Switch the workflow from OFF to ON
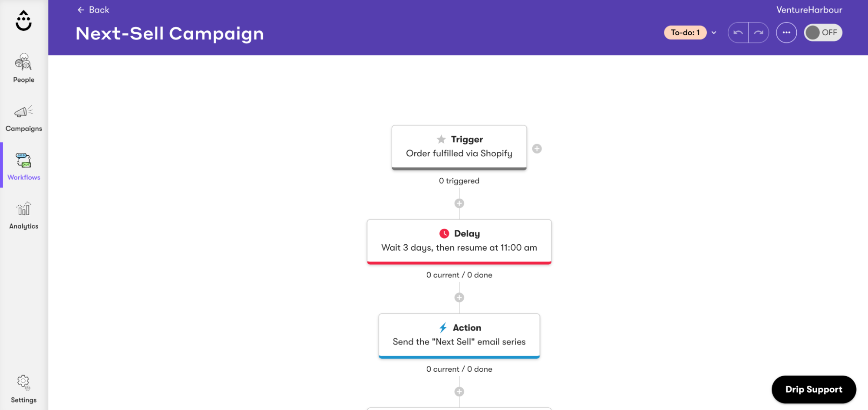The height and width of the screenshot is (410, 868). coord(823,33)
